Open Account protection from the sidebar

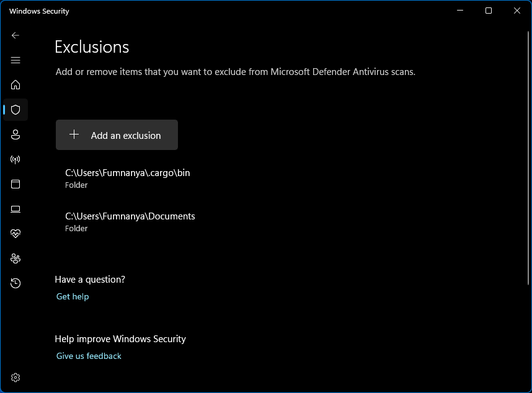pyautogui.click(x=15, y=135)
